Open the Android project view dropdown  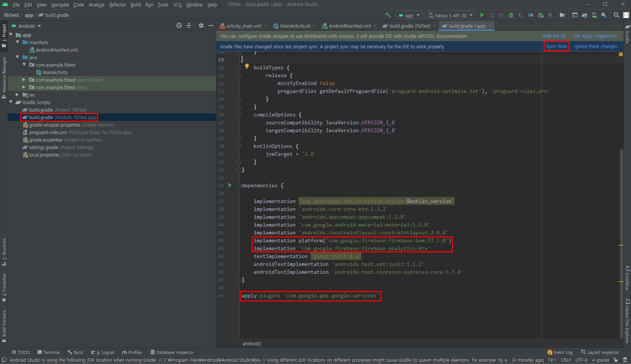click(x=26, y=26)
